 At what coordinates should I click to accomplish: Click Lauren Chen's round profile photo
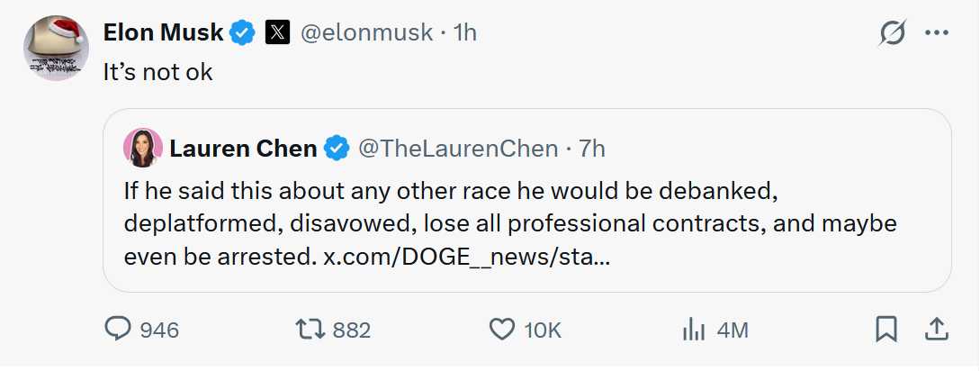(143, 149)
